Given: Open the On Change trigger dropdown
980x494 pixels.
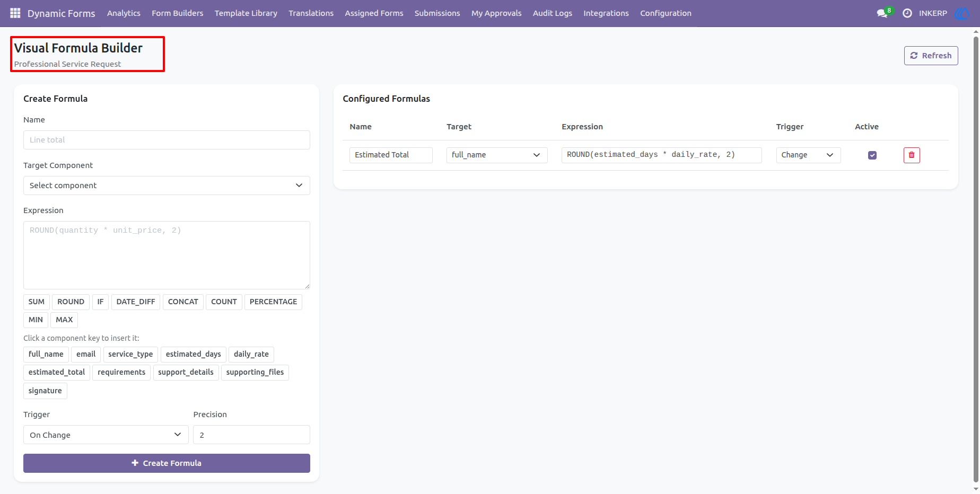Looking at the screenshot, I should (x=106, y=435).
